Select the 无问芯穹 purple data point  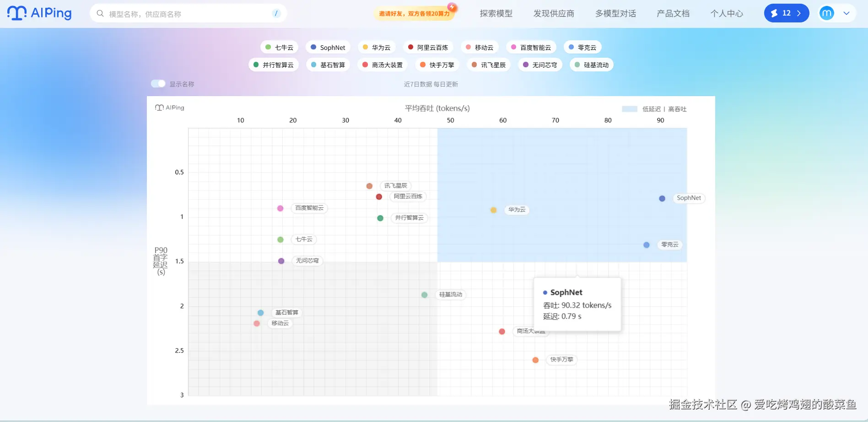(281, 261)
